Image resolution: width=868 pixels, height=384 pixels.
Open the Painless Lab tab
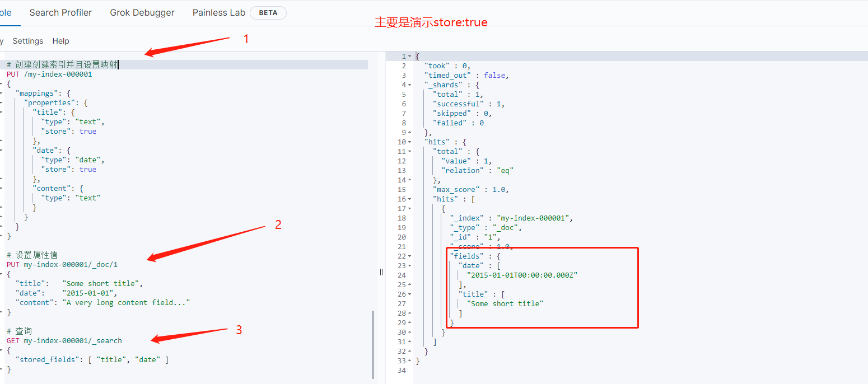pos(219,12)
